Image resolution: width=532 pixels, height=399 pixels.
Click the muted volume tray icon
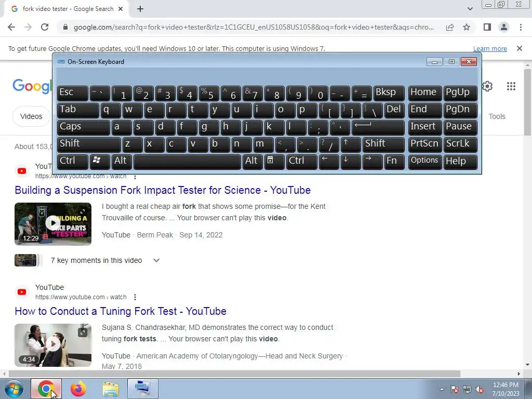click(x=480, y=389)
